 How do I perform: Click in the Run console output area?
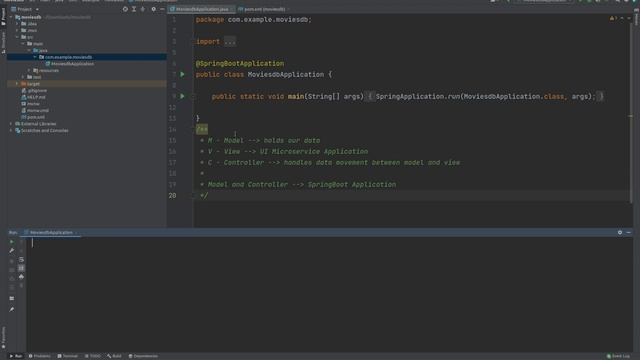tap(330, 295)
